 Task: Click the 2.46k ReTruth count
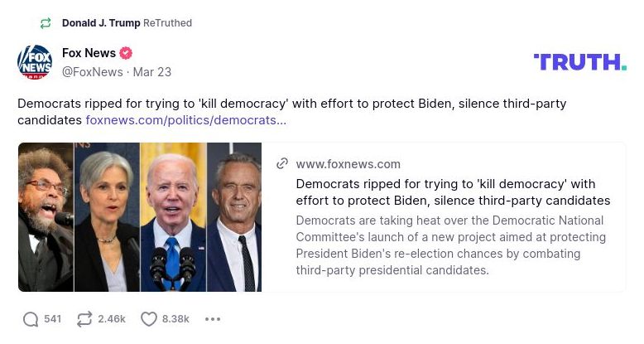112,319
